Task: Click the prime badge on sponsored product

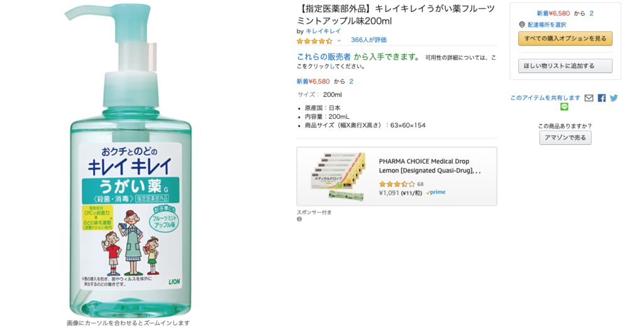Action: (436, 193)
